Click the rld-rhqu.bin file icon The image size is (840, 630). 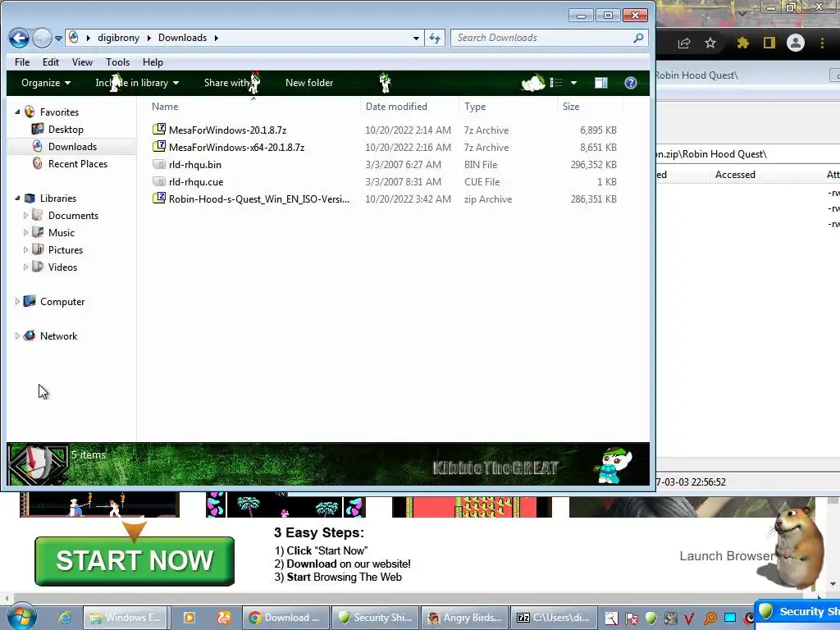coord(159,164)
